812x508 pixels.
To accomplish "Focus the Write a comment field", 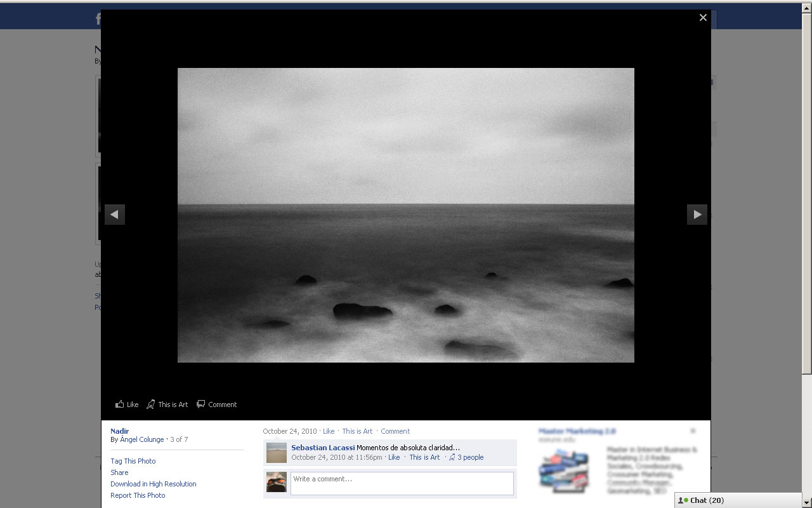I will click(x=402, y=483).
